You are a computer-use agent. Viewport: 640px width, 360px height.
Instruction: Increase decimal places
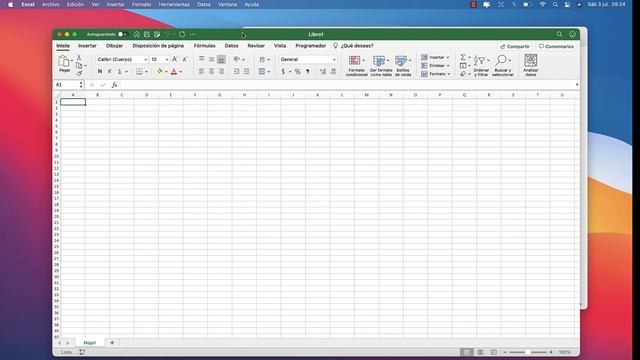click(x=323, y=71)
